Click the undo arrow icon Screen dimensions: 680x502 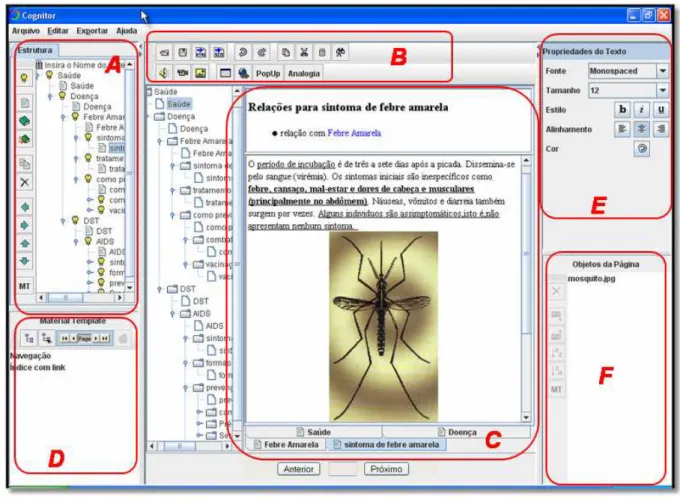pyautogui.click(x=243, y=53)
